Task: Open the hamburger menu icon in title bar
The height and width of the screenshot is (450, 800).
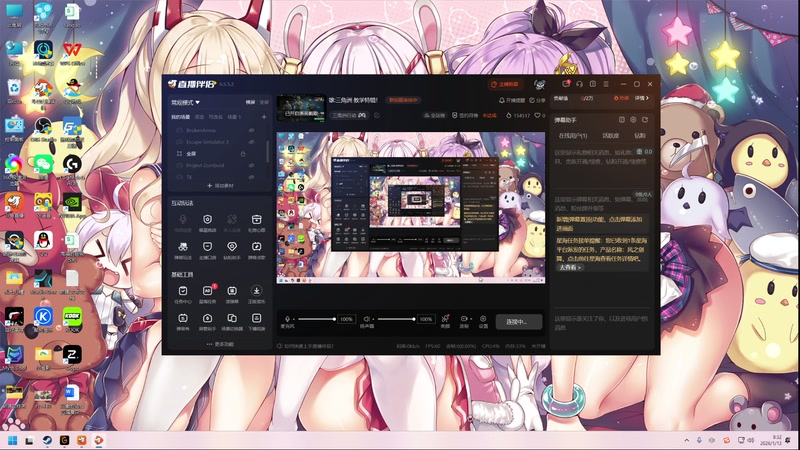Action: pos(606,84)
